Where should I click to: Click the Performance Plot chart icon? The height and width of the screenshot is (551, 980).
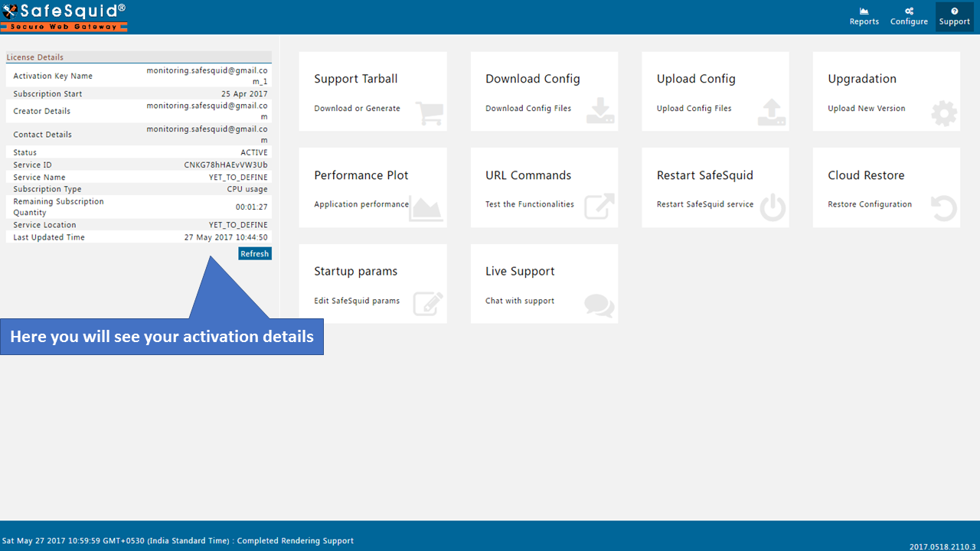click(x=426, y=208)
